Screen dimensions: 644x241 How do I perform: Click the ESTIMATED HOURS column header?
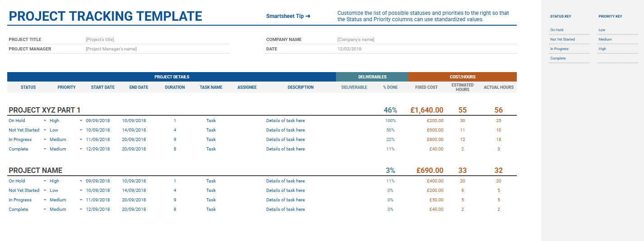(462, 87)
